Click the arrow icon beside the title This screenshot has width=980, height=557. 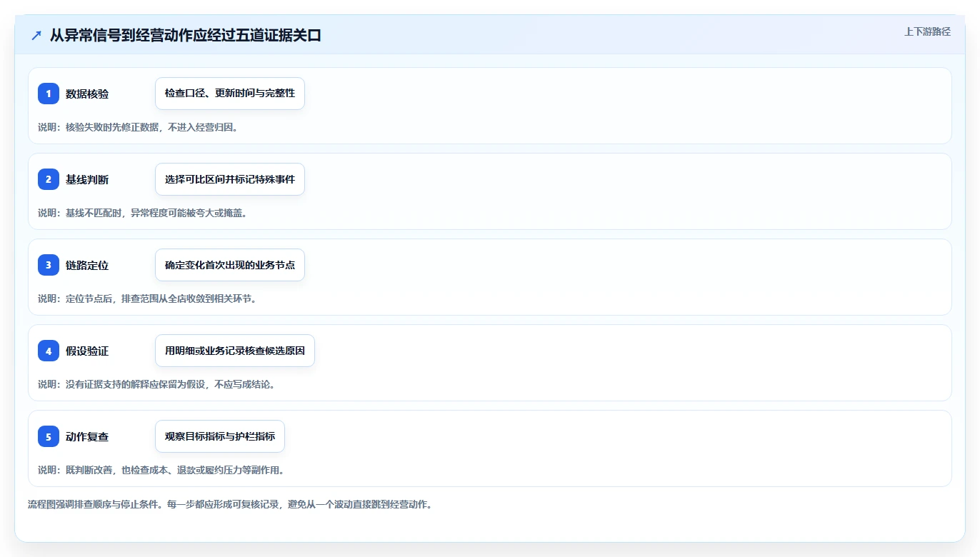point(36,36)
